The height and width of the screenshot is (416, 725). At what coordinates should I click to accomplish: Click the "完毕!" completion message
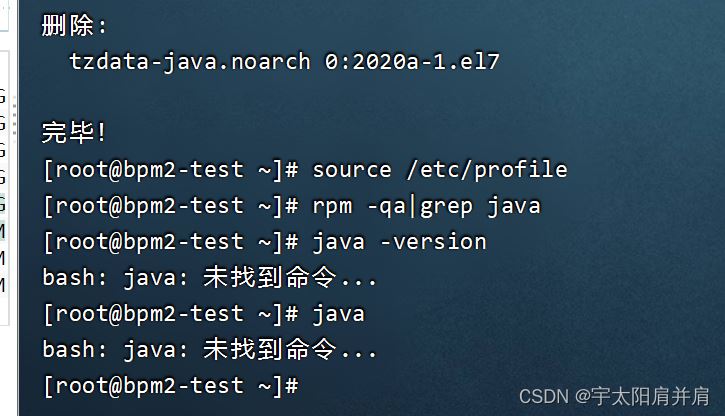pyautogui.click(x=74, y=132)
